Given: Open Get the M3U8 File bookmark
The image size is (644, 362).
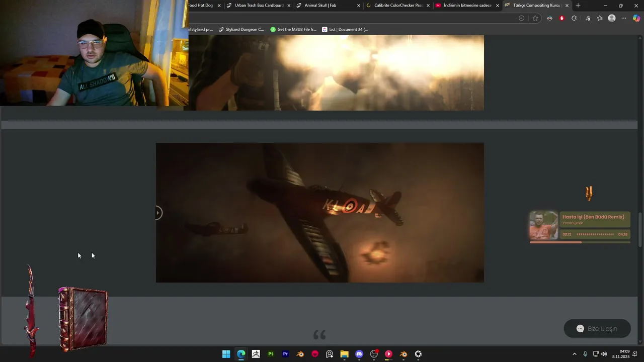Looking at the screenshot, I should tap(293, 30).
